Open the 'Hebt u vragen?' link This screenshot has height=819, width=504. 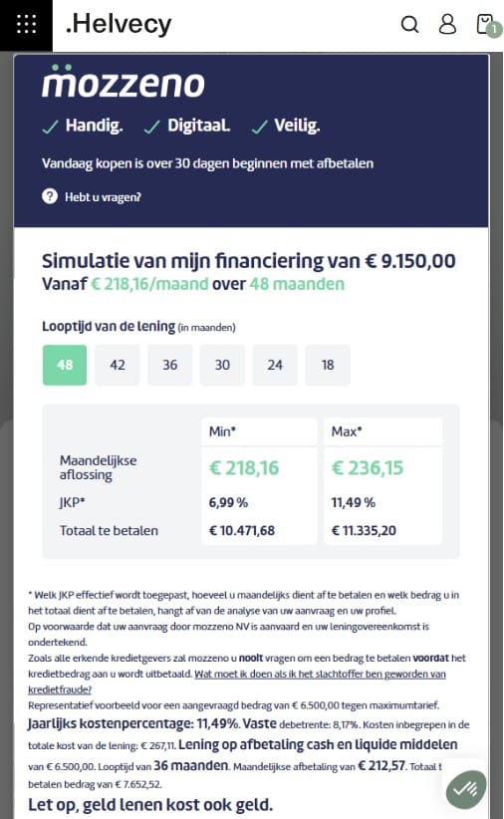[103, 197]
